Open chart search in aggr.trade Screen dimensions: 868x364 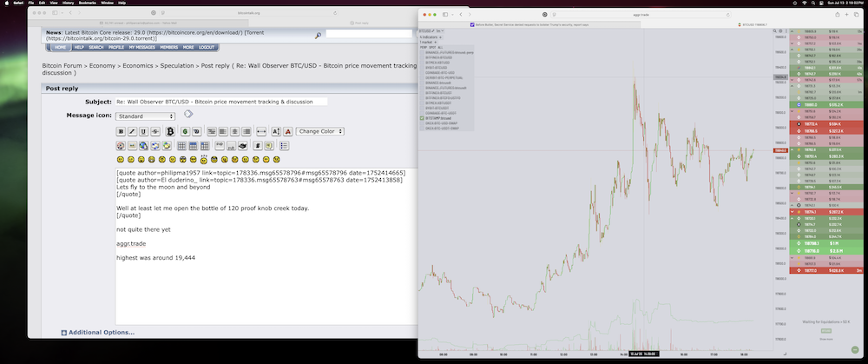[x=774, y=31]
